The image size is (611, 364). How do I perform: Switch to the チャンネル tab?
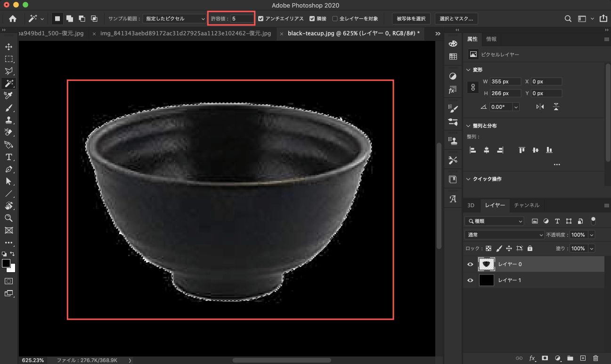click(527, 205)
